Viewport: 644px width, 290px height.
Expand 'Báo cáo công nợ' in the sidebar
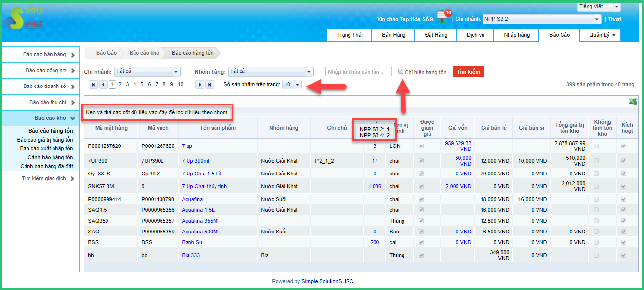[x=41, y=71]
